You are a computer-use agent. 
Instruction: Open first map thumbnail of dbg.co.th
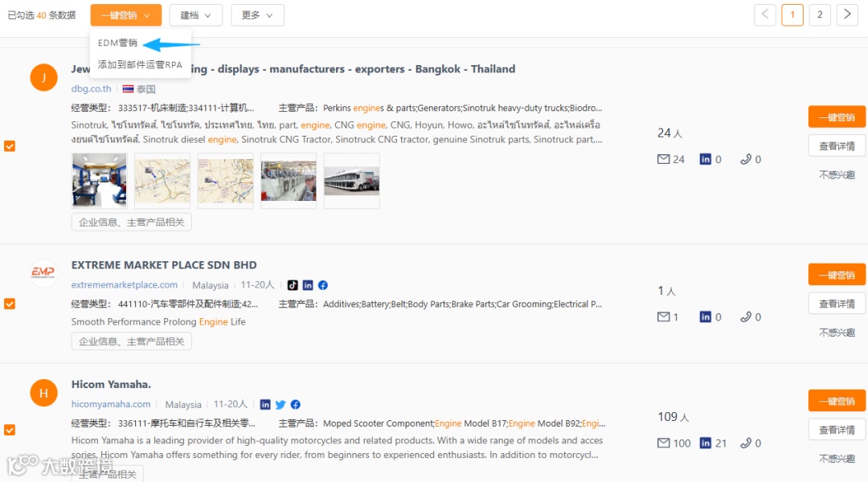pyautogui.click(x=162, y=181)
